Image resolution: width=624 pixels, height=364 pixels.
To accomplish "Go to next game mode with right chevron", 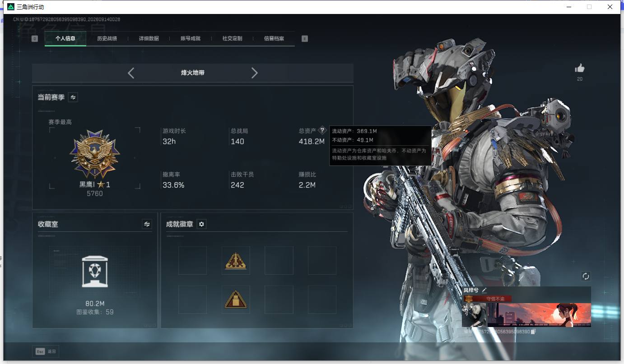I will (x=255, y=73).
